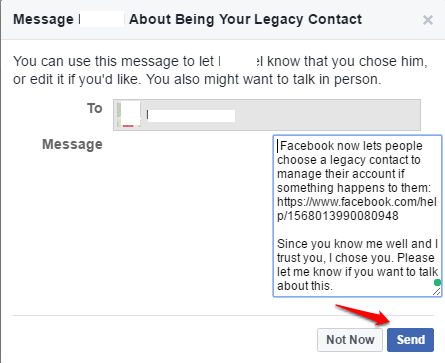Click the facebook.com help URL in message
The width and height of the screenshot is (445, 363).
click(x=357, y=209)
